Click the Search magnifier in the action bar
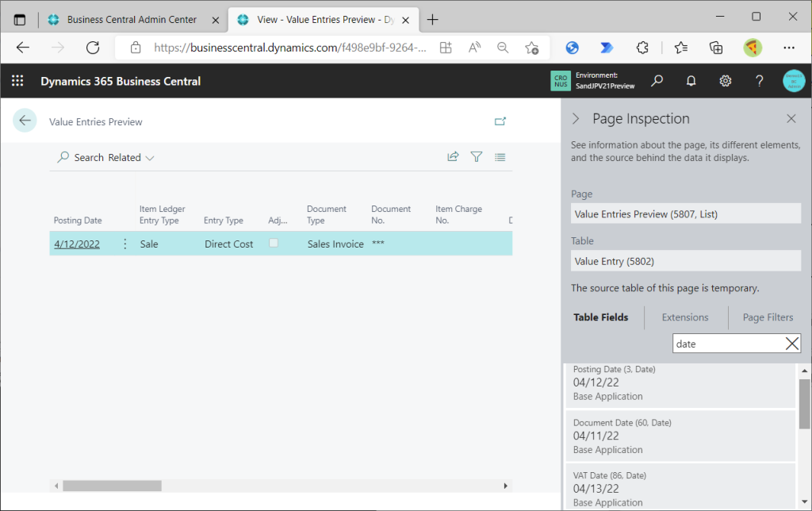Screen dimensions: 812x511 click(63, 157)
